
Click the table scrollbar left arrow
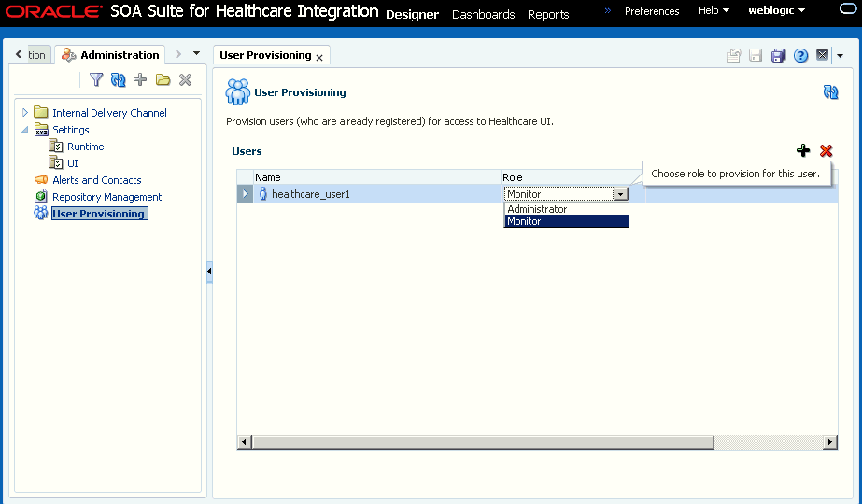245,441
